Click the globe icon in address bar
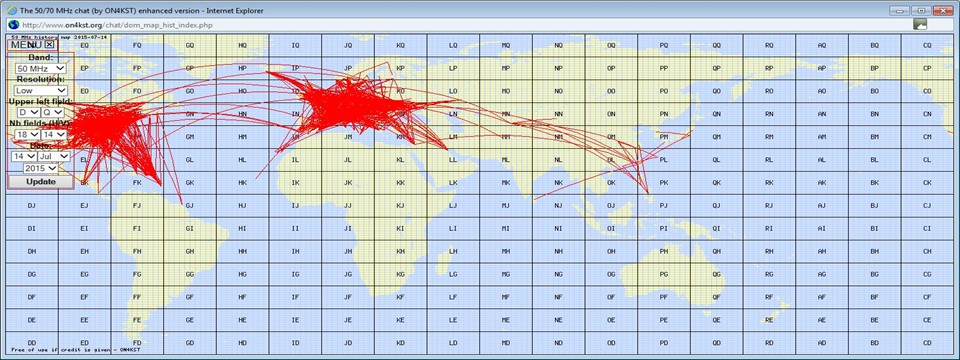The width and height of the screenshot is (960, 360). [x=13, y=24]
